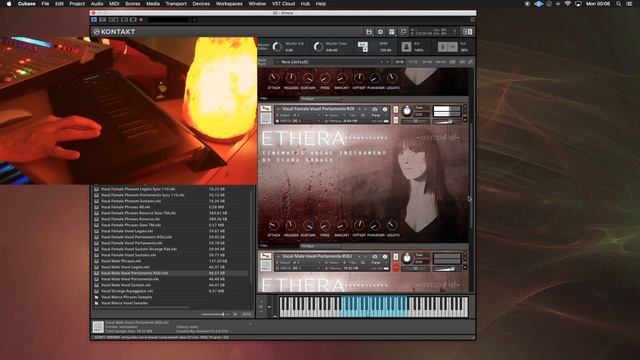
Task: Click the Kontakt NI logo panel button
Action: [x=467, y=32]
